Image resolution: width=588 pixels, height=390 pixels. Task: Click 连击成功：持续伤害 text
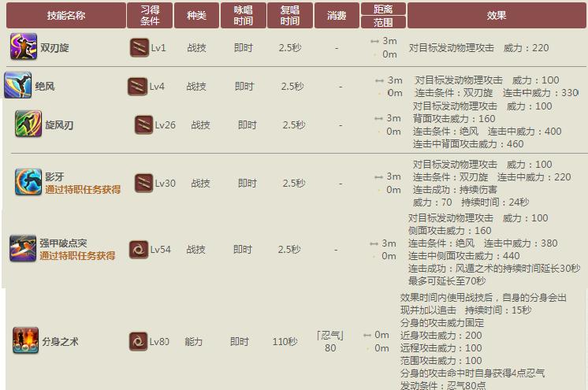point(455,190)
